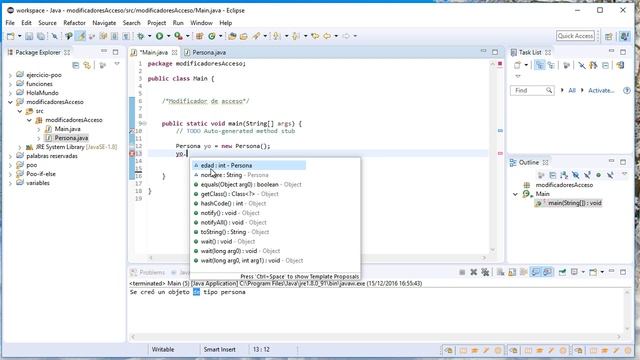Image resolution: width=640 pixels, height=360 pixels.
Task: Click Remove All Terminated Launches icon
Action: 485,272
